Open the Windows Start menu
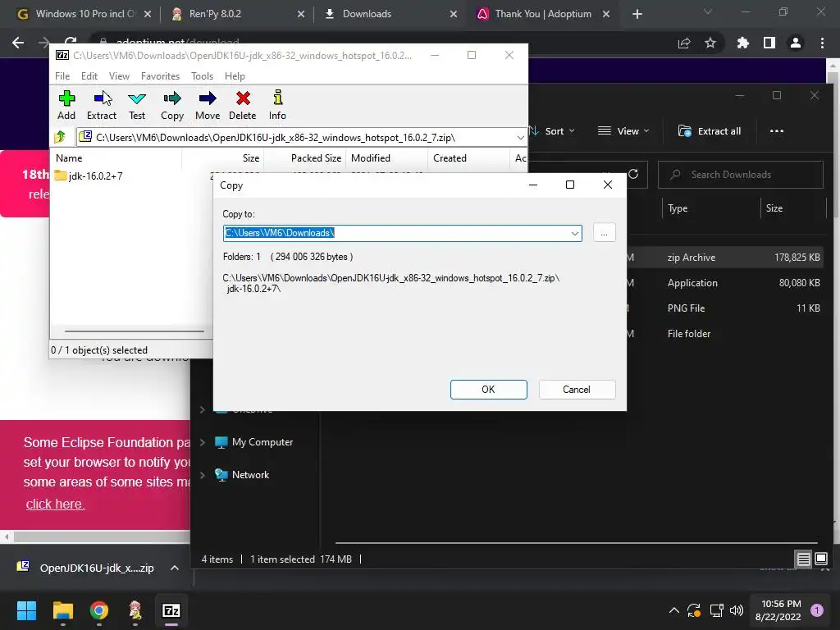The image size is (840, 630). click(26, 610)
